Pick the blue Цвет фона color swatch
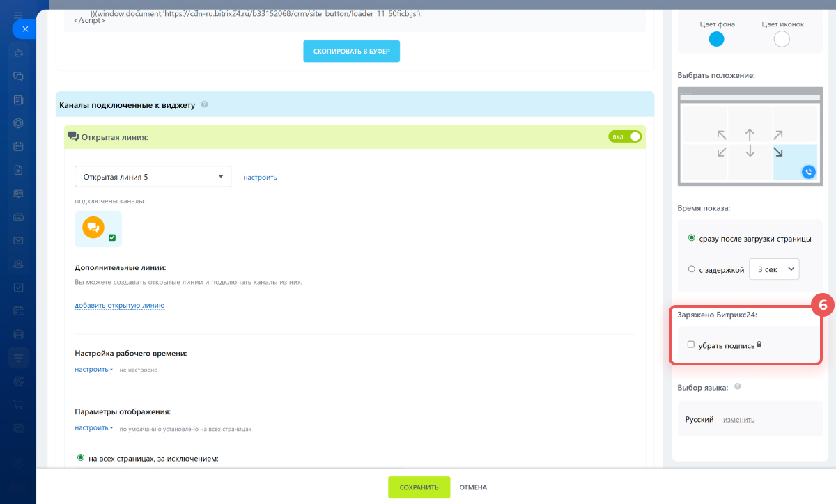The height and width of the screenshot is (504, 836). click(x=717, y=40)
